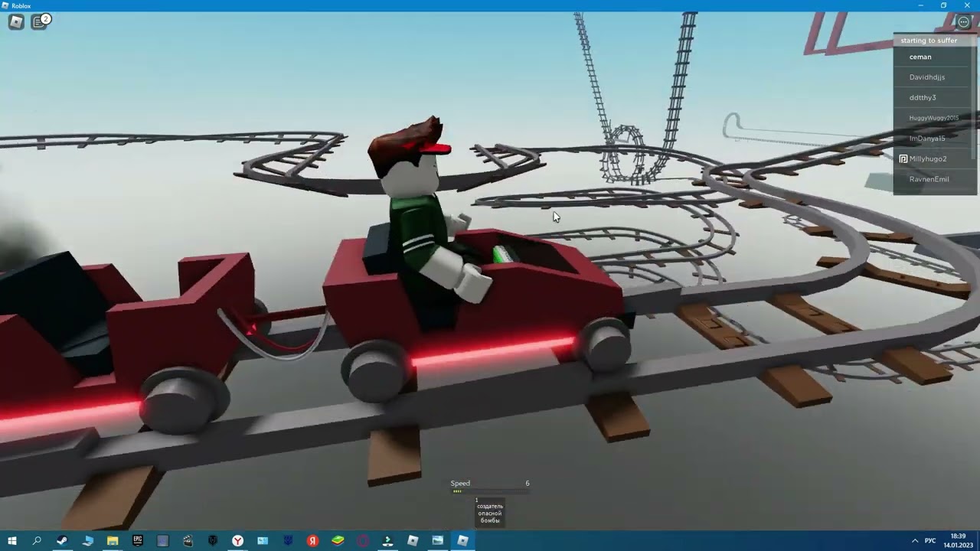Equip the hotbar item "создатель опасной бомбы"
Viewport: 980px width, 551px height.
click(x=490, y=513)
